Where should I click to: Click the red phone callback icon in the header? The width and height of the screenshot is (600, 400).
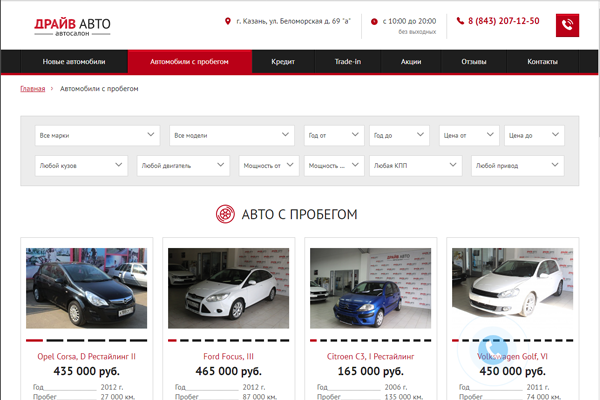click(568, 25)
